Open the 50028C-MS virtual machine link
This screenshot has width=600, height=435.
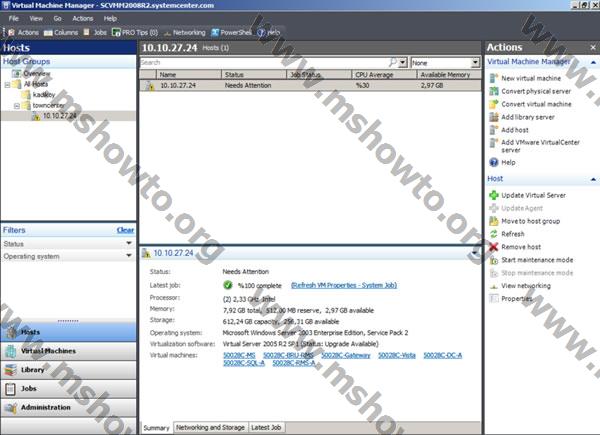point(239,355)
